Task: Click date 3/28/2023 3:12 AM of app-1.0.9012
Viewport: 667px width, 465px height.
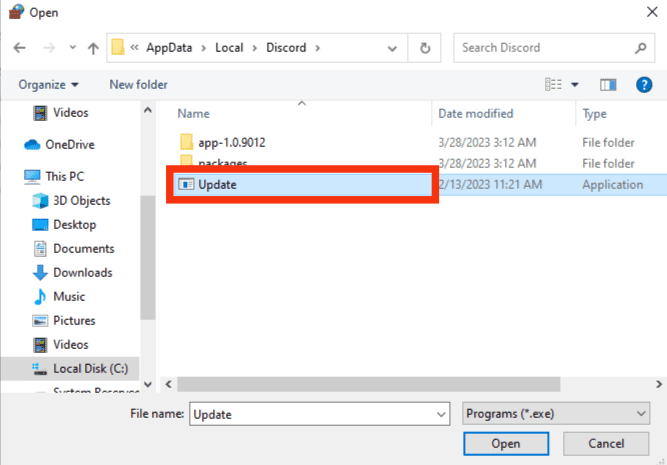Action: click(x=487, y=143)
